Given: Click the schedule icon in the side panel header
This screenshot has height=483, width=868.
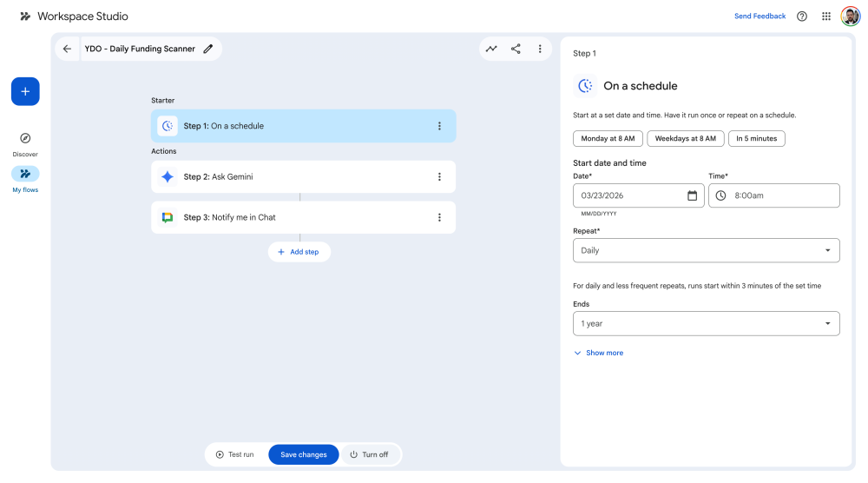Looking at the screenshot, I should coord(585,86).
